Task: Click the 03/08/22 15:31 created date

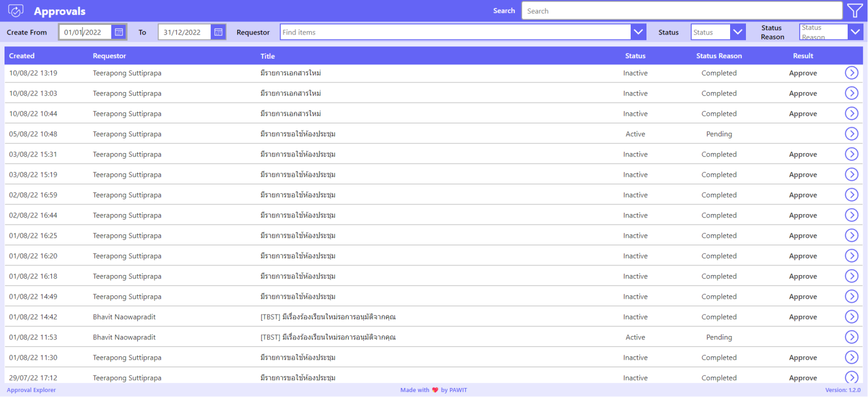Action: pyautogui.click(x=33, y=154)
